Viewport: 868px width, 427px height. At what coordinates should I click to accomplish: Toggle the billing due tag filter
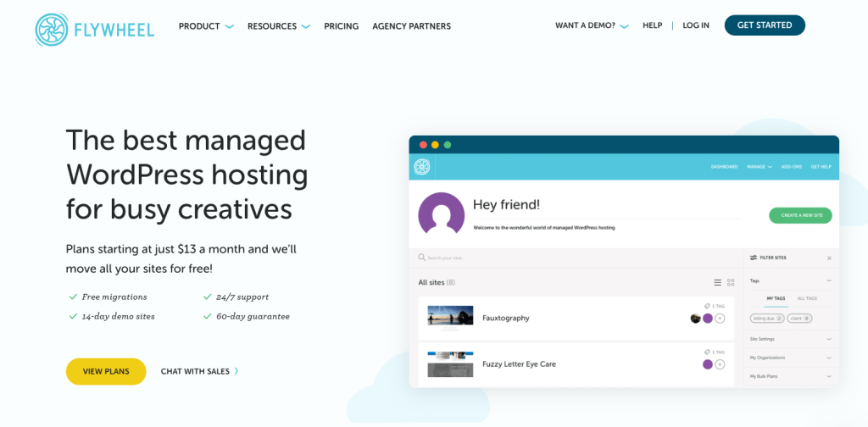[767, 319]
